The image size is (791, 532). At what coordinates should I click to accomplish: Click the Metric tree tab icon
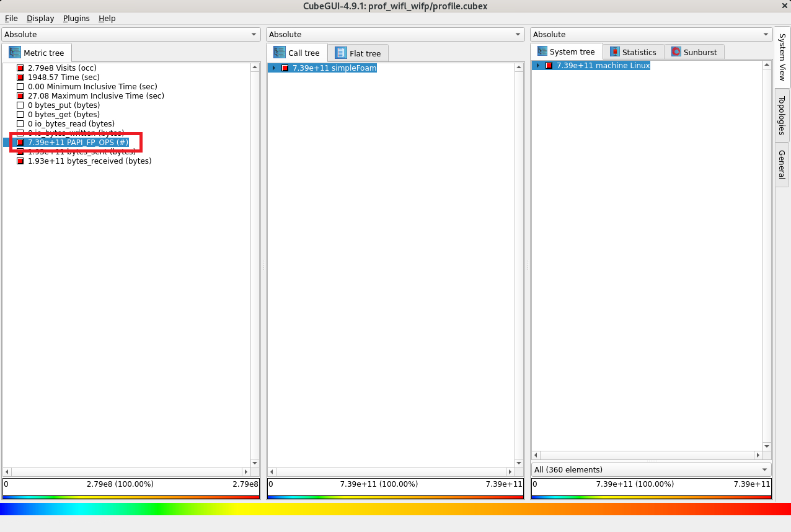[15, 53]
